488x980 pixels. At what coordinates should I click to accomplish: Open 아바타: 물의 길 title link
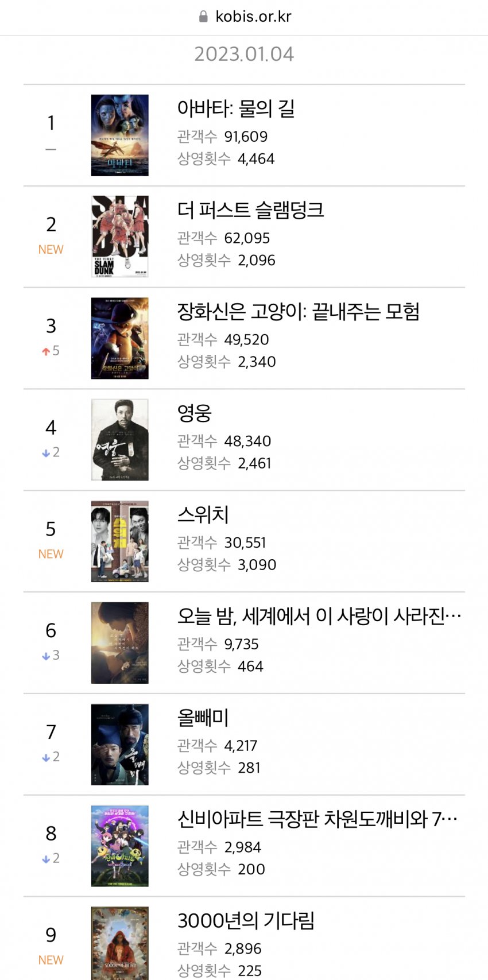click(x=235, y=109)
